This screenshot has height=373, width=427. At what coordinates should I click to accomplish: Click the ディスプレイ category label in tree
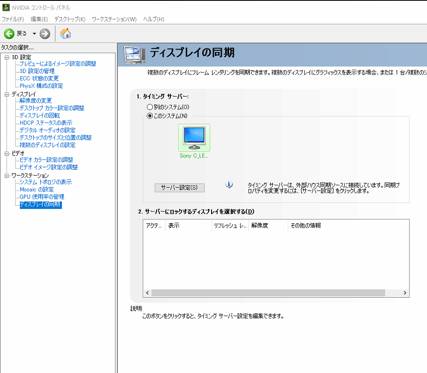(x=24, y=94)
